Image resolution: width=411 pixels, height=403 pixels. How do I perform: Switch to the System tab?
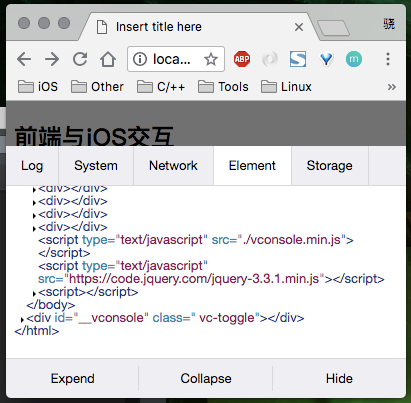(96, 166)
